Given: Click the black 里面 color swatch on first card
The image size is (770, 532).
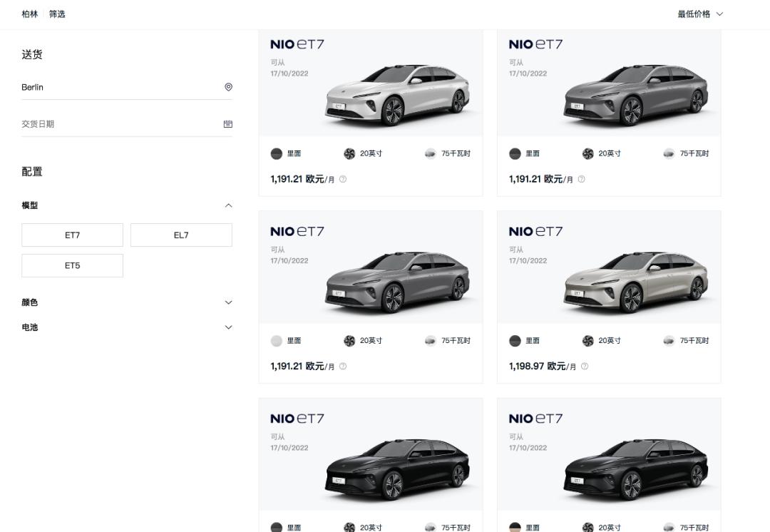Looking at the screenshot, I should [x=276, y=153].
